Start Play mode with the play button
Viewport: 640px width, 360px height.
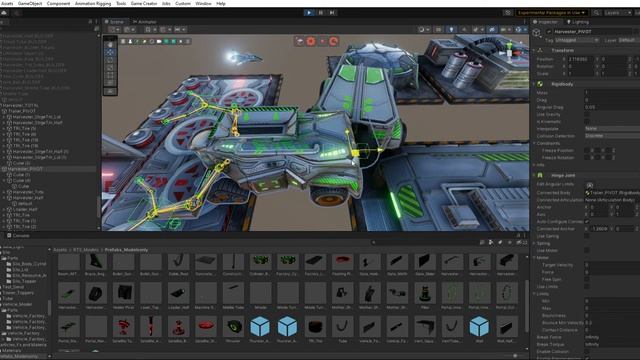point(309,13)
